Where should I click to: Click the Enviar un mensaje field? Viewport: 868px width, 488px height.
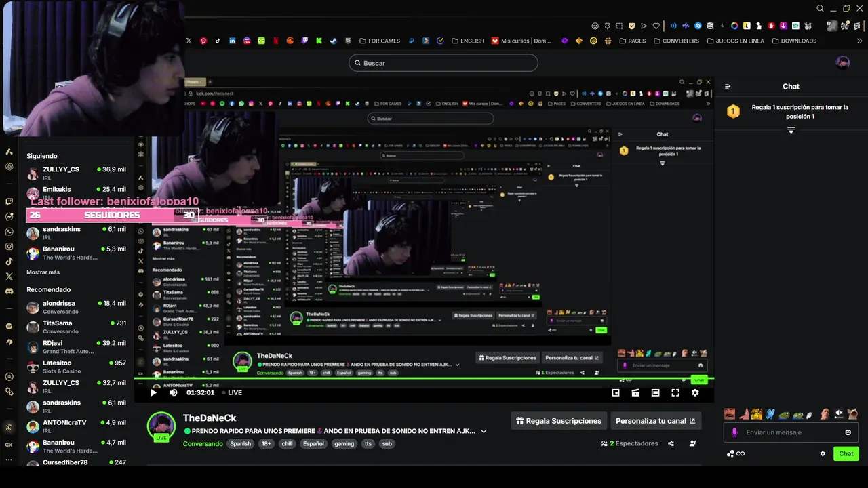791,432
